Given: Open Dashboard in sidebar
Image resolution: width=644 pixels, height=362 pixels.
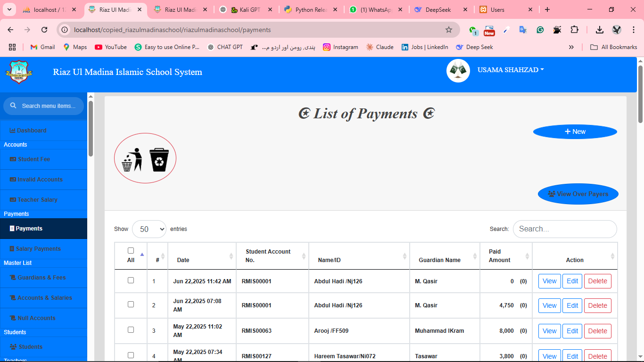Looking at the screenshot, I should [43, 131].
